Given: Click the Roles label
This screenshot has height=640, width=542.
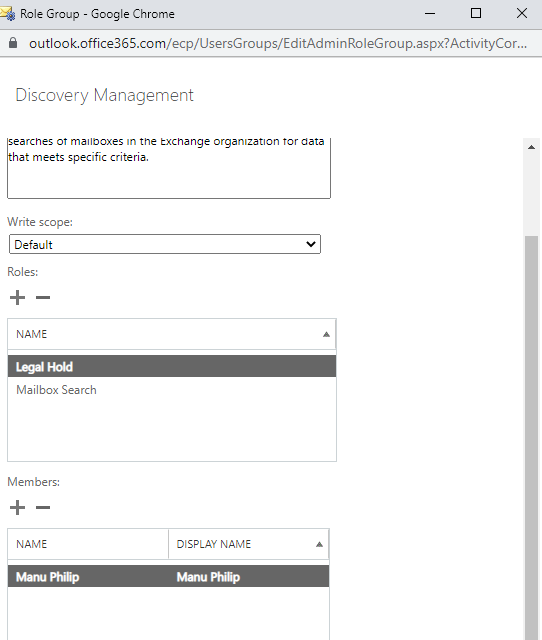Looking at the screenshot, I should click(x=23, y=272).
